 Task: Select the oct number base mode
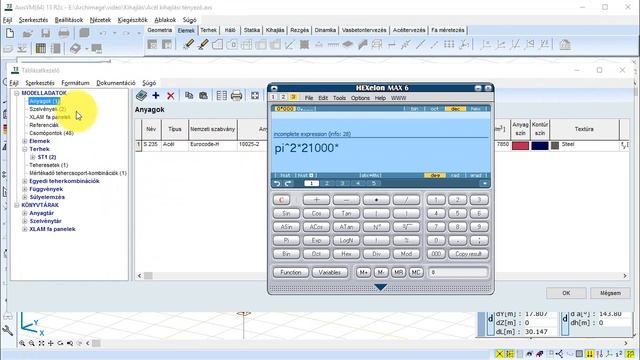click(434, 109)
